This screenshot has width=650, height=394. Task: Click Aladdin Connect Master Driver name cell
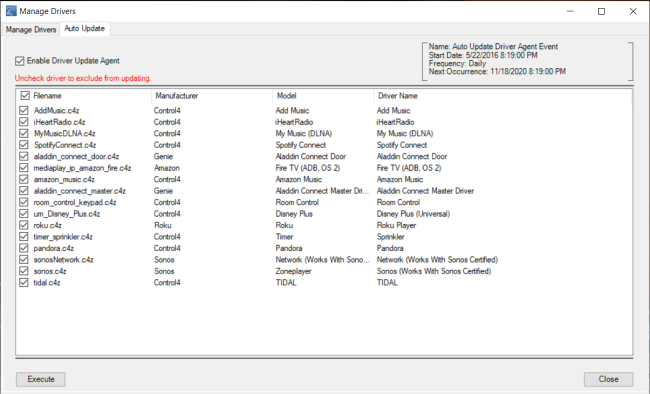pos(425,191)
